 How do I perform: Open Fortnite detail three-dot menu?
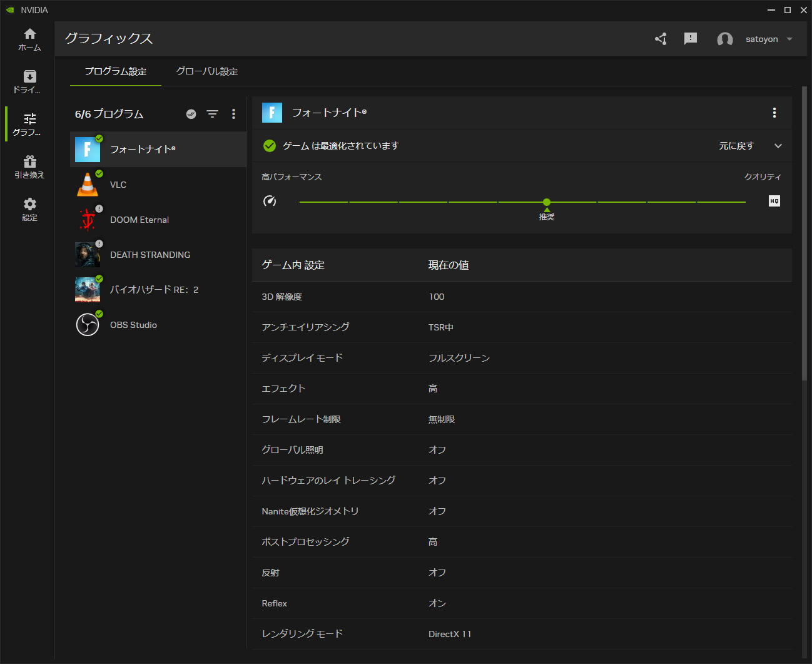(774, 113)
